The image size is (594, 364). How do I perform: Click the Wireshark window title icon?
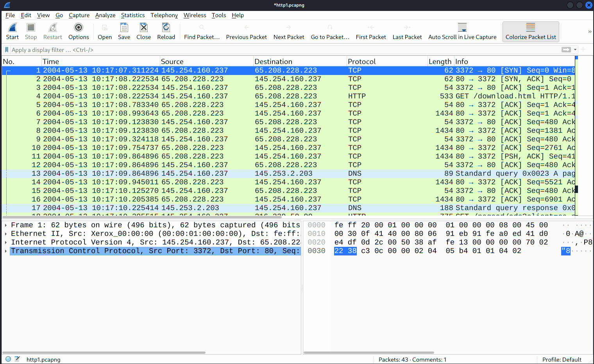coord(7,5)
